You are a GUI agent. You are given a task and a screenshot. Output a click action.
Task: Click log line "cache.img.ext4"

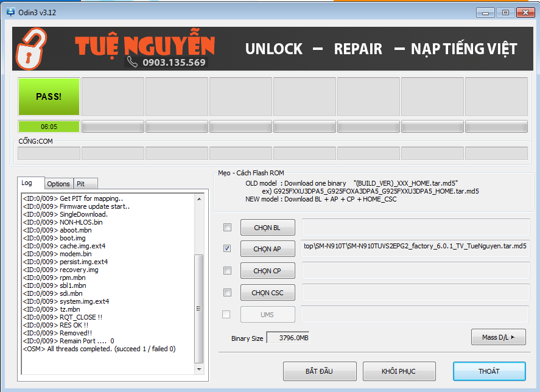[64, 246]
